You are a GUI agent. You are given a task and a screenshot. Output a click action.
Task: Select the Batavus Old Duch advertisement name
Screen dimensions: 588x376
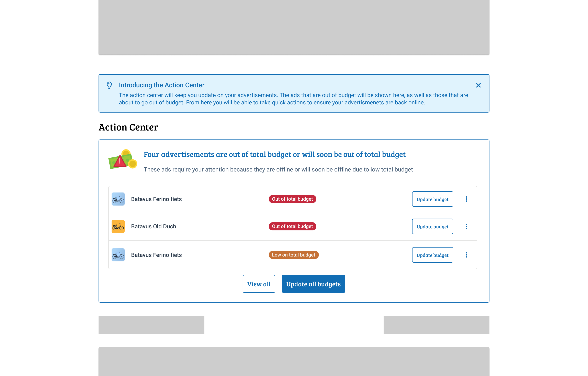pos(153,226)
